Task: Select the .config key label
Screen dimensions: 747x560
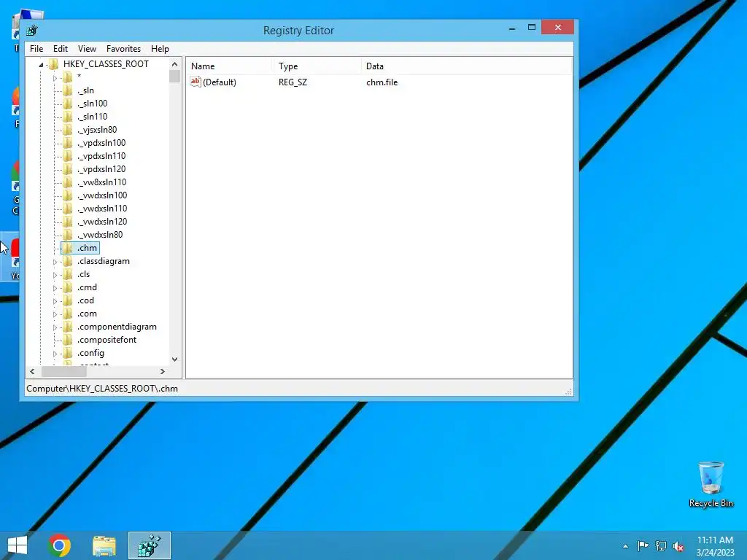Action: pyautogui.click(x=90, y=353)
